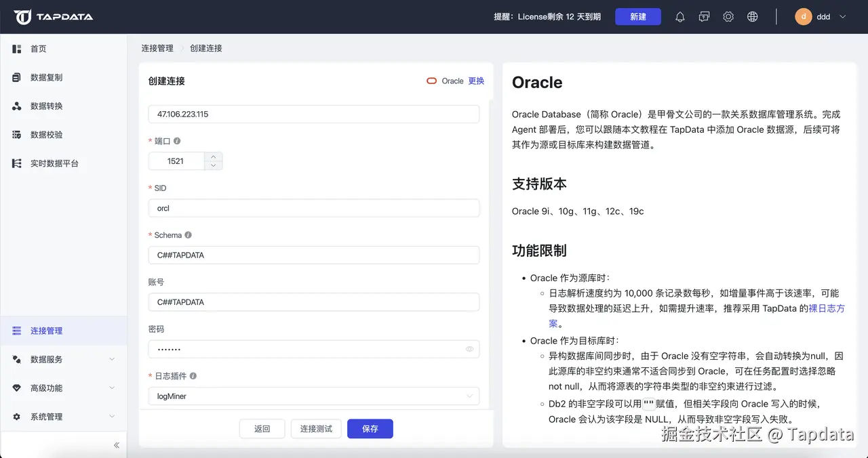
Task: Collapse the sidebar with the double-arrow icon
Action: coord(116,445)
